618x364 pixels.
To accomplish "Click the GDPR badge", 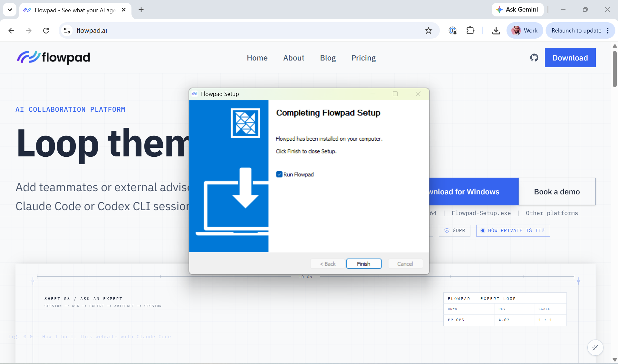I will (454, 230).
